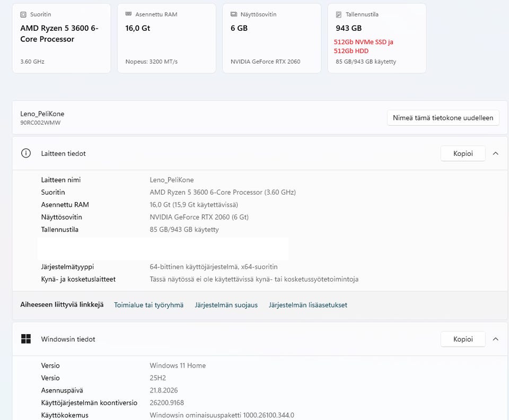Screen dimensions: 509x420
Task: Select NVIDIA GeForce RTX 2060 (6 Gt) value
Action: coord(199,217)
